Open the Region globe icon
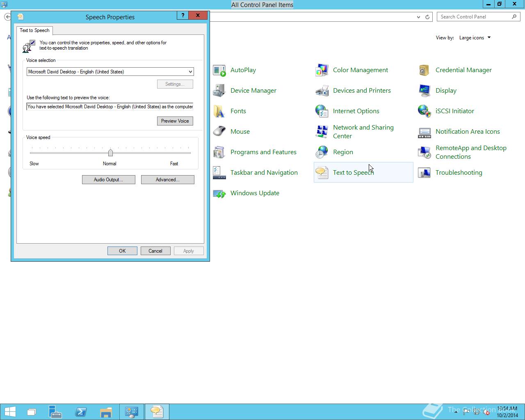Screen dimensions: 525x420 coord(322,152)
